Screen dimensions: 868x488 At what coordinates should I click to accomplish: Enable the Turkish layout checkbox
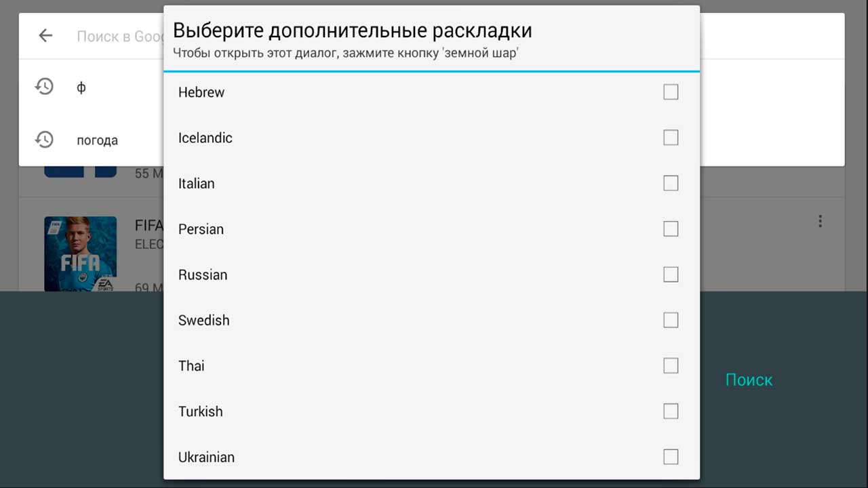click(x=671, y=411)
